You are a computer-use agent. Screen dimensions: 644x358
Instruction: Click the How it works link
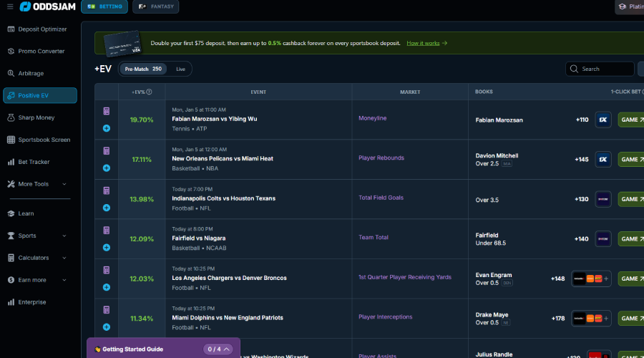pyautogui.click(x=426, y=43)
